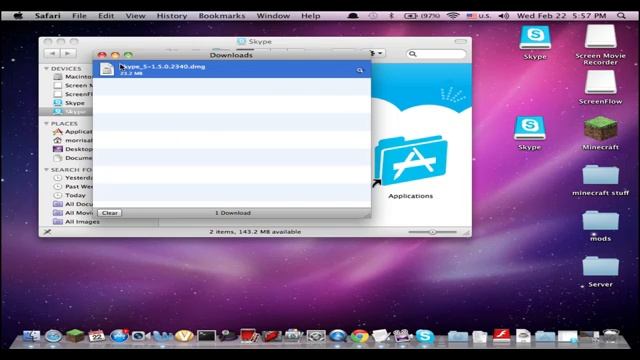Open Applications in the Finder sidebar

(73, 131)
